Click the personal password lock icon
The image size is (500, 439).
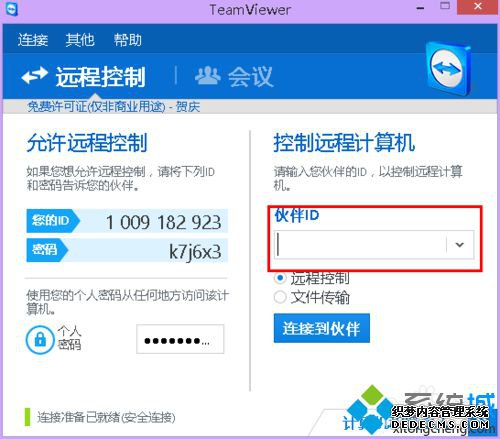pos(40,340)
